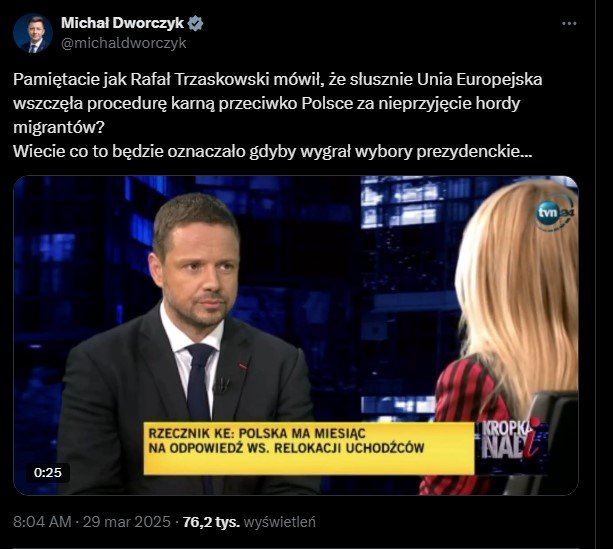Play the embedded video of the interview
613x549 pixels.
pos(296,336)
